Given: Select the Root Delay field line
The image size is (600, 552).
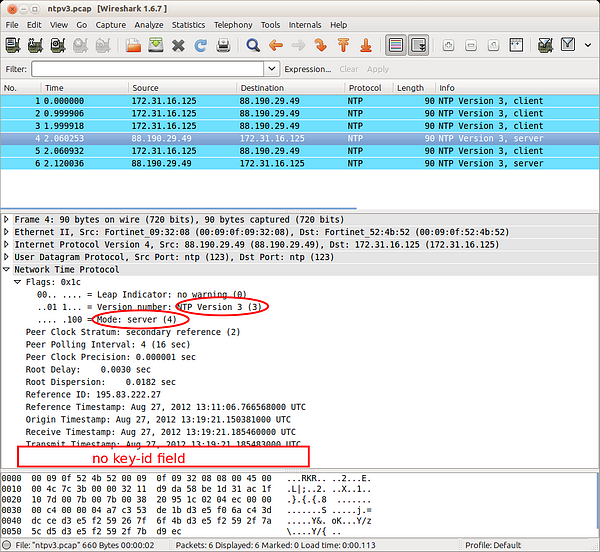Looking at the screenshot, I should coord(88,370).
